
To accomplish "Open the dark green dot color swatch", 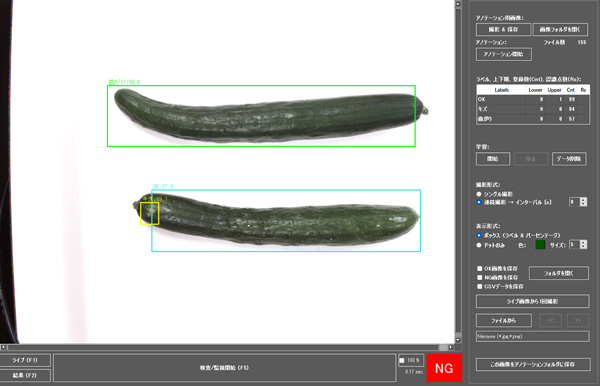I will click(x=540, y=245).
